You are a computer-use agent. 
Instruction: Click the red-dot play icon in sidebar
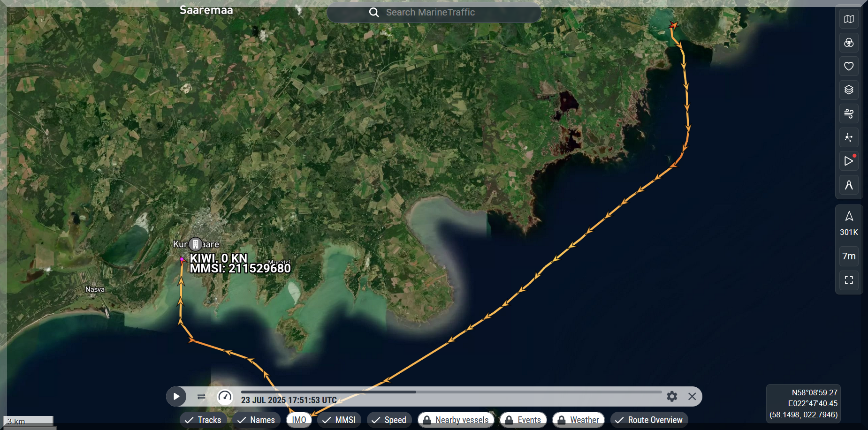pos(849,161)
